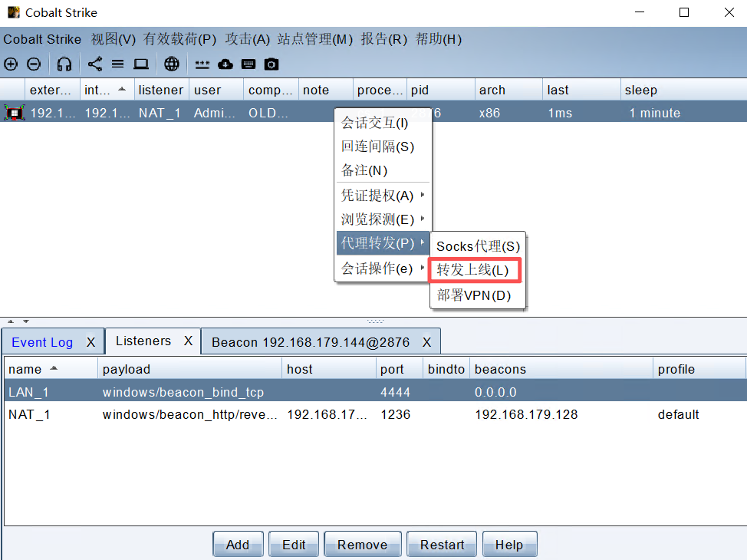The height and width of the screenshot is (560, 747).
Task: Expand 代理转发(P) submenu
Action: pos(383,243)
